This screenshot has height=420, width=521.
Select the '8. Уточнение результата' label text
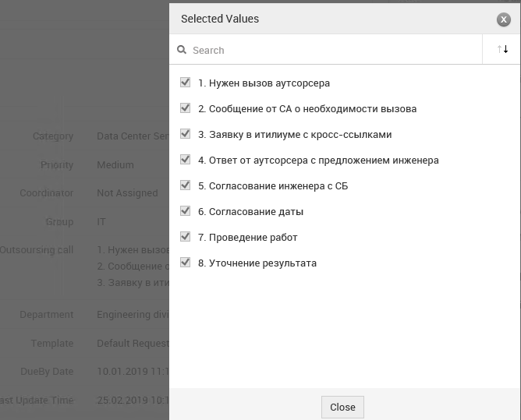(257, 263)
